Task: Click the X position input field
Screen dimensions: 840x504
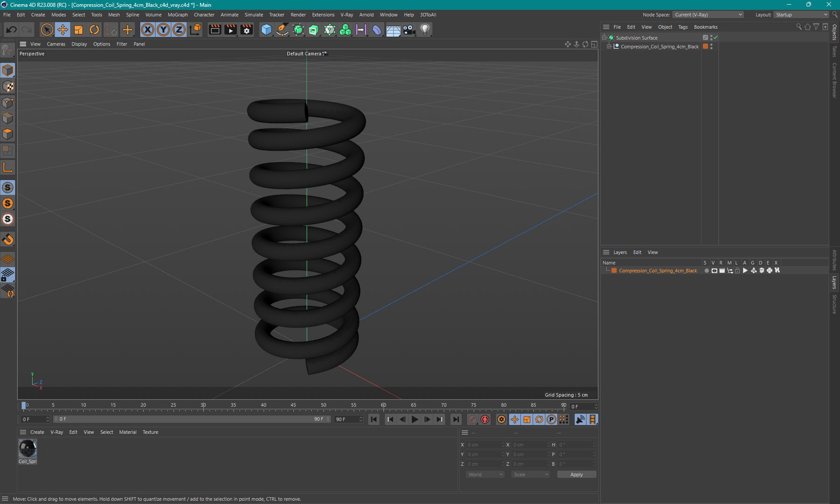Action: click(485, 445)
